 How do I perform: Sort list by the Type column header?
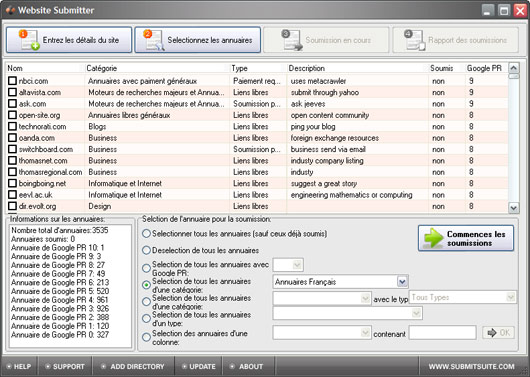(x=258, y=68)
